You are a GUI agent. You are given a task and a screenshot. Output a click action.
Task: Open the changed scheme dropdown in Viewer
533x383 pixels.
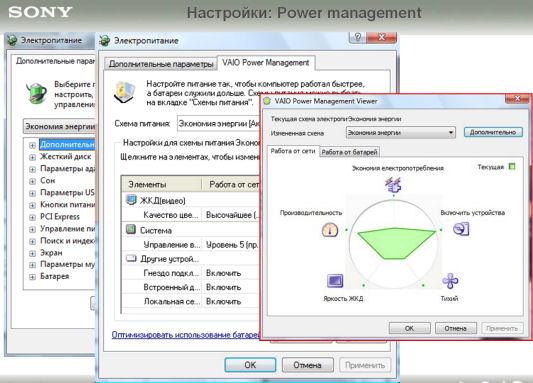(x=401, y=133)
